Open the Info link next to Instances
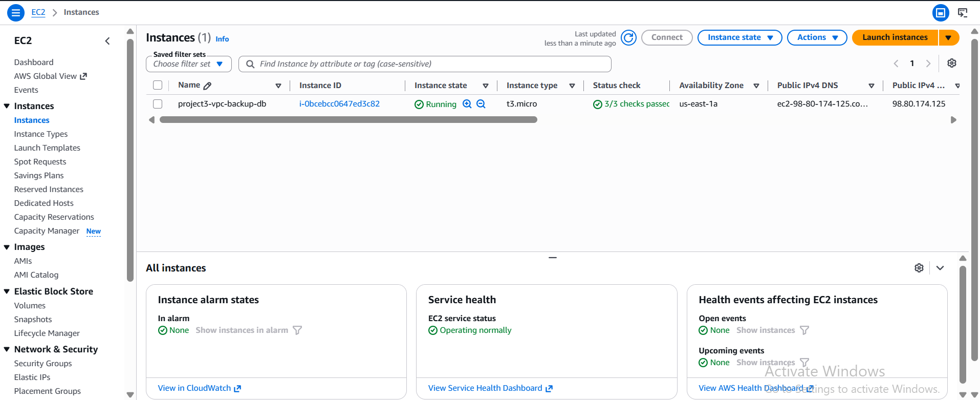This screenshot has width=980, height=400. pyautogui.click(x=222, y=39)
